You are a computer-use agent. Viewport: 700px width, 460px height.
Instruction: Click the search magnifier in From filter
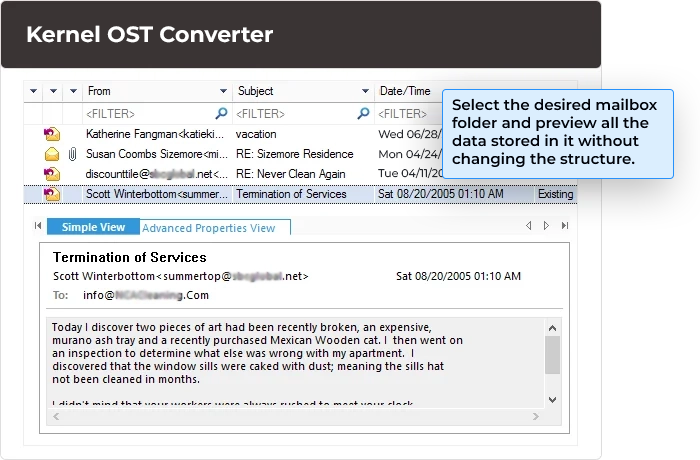coord(221,113)
